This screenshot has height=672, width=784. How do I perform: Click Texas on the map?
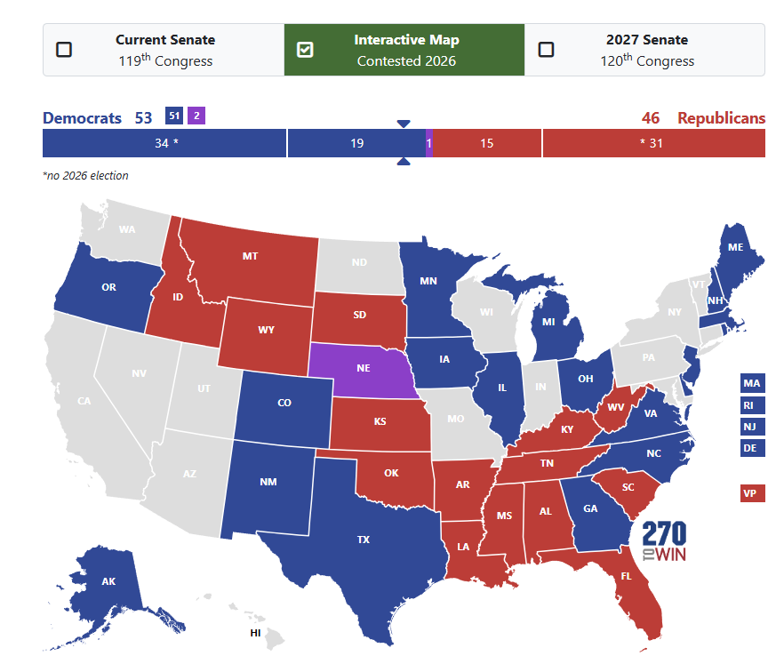[x=364, y=540]
